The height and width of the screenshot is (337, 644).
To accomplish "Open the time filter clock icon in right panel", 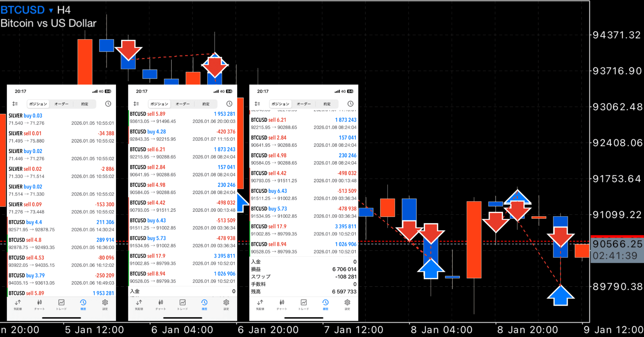I will (350, 104).
